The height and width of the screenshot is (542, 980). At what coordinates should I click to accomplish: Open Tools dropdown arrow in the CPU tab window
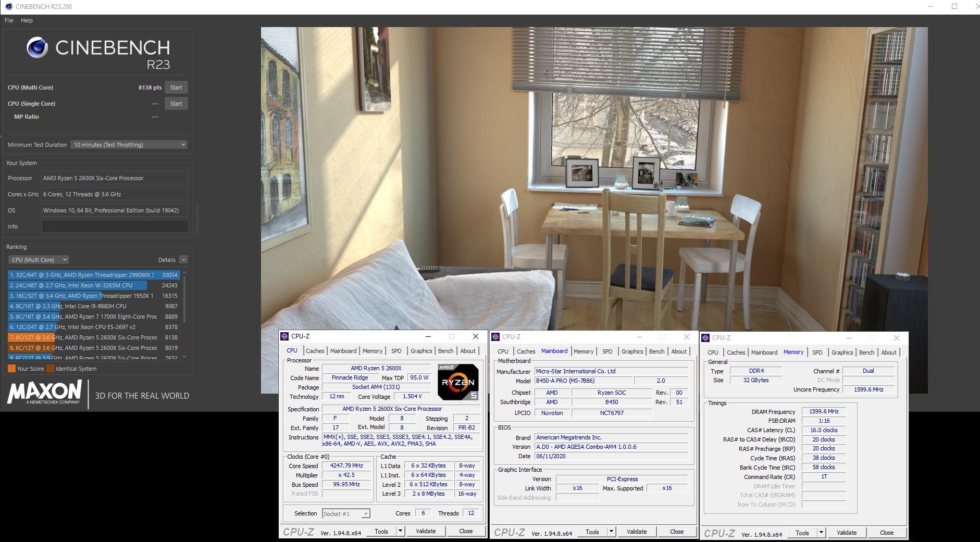click(x=400, y=531)
